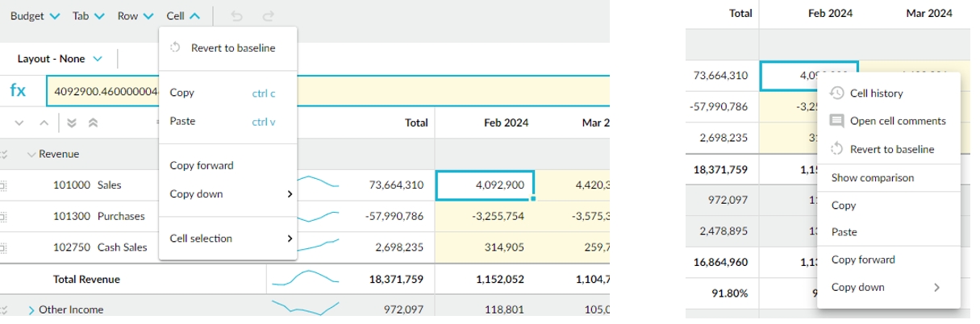Click the single down chevron above rows
The width and height of the screenshot is (980, 324).
pos(19,123)
